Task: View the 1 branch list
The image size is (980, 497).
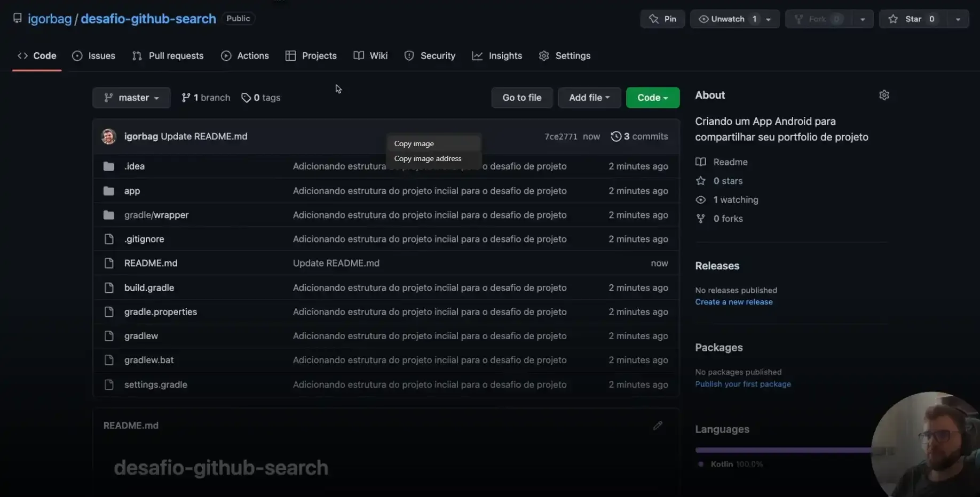Action: click(206, 98)
